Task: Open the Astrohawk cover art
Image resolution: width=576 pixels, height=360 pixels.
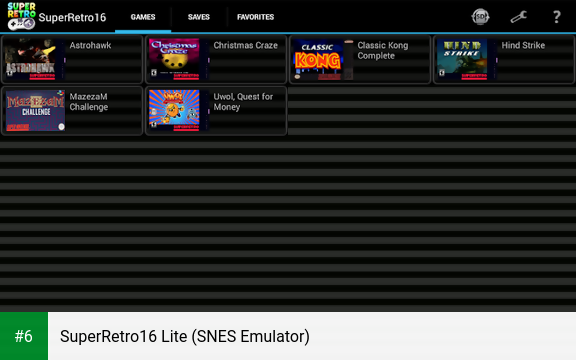Action: click(x=35, y=59)
